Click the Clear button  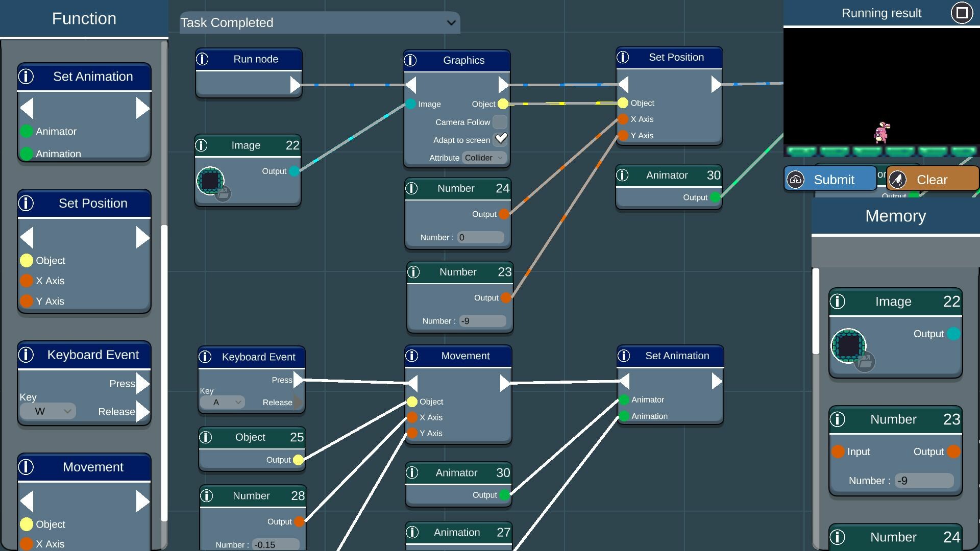tap(932, 179)
